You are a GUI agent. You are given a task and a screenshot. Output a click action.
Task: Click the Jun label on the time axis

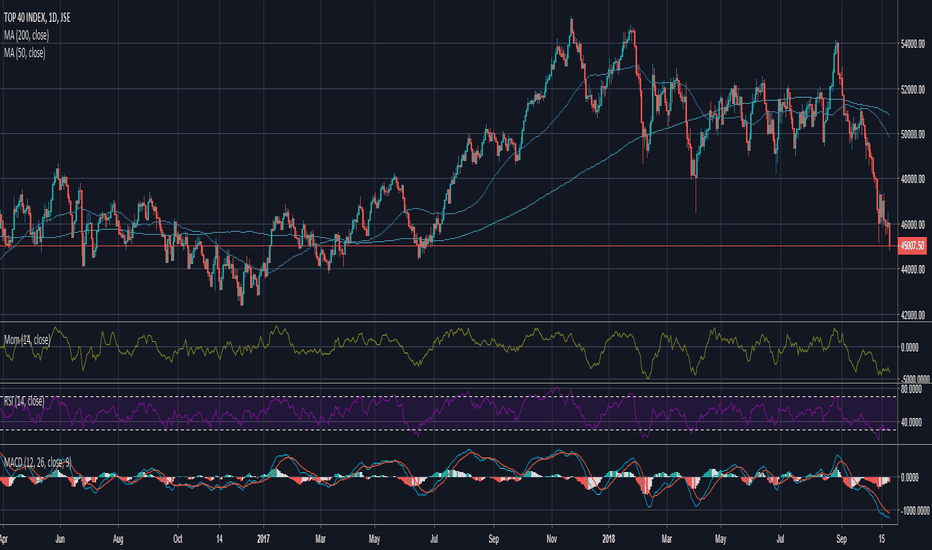60,539
